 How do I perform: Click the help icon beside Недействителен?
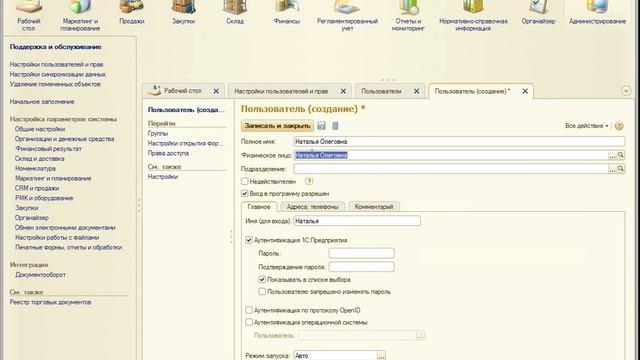(309, 181)
